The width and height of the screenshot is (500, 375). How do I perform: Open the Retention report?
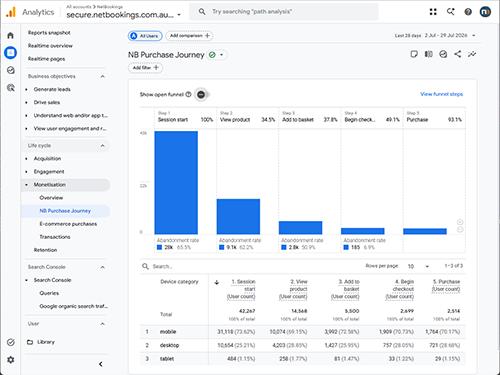pos(45,250)
